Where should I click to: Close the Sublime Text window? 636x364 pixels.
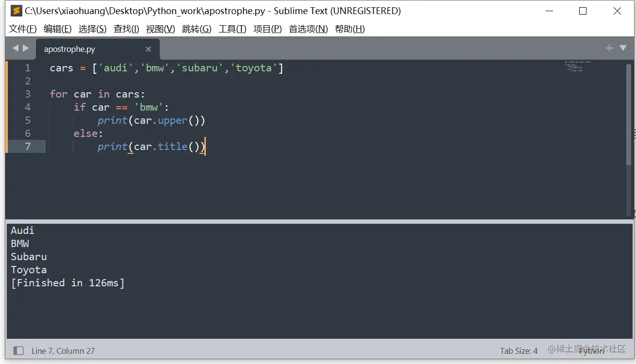tap(617, 11)
